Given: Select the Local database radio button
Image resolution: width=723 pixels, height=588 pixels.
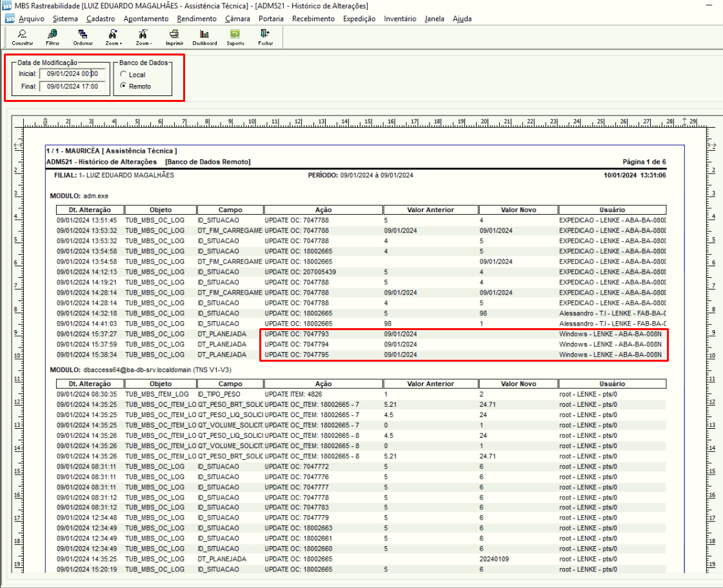Looking at the screenshot, I should (x=123, y=74).
